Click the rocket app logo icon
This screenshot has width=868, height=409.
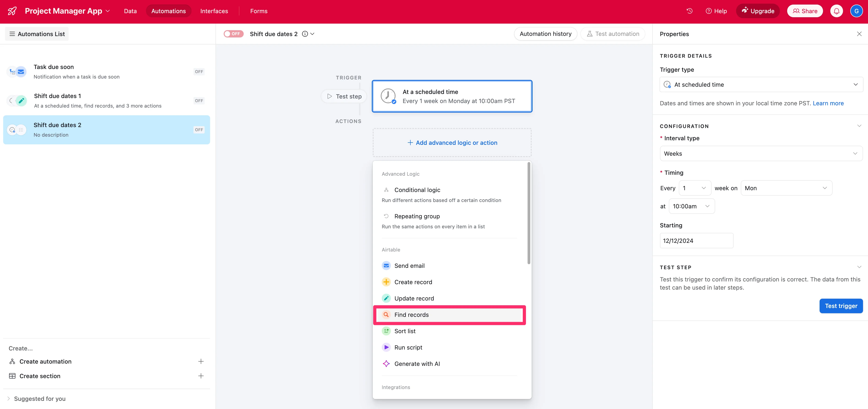click(12, 11)
